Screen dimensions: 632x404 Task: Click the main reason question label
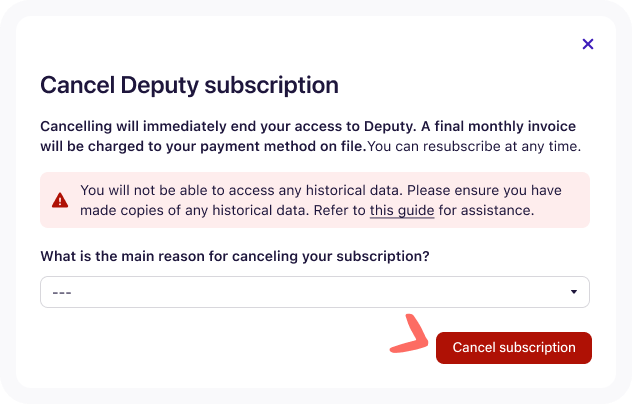coord(235,256)
